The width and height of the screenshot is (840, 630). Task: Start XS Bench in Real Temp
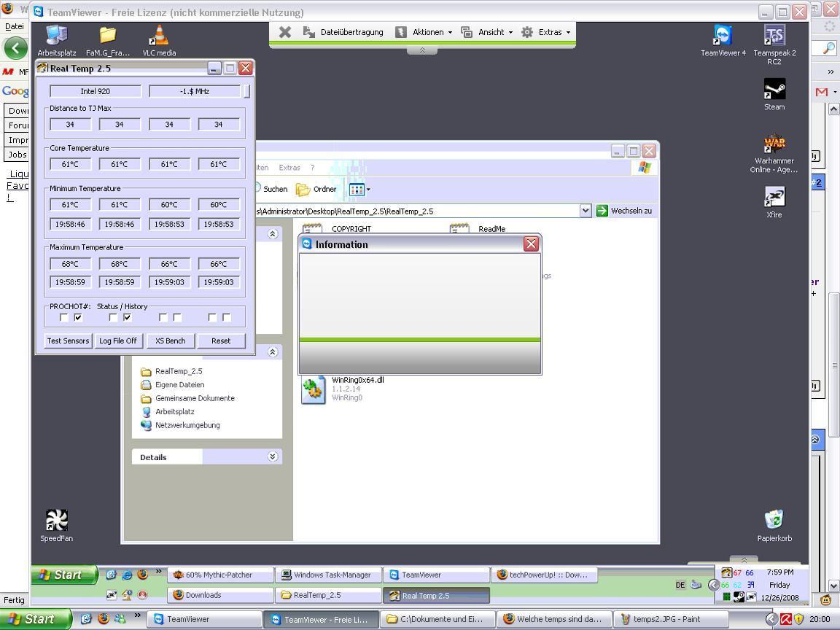tap(171, 341)
